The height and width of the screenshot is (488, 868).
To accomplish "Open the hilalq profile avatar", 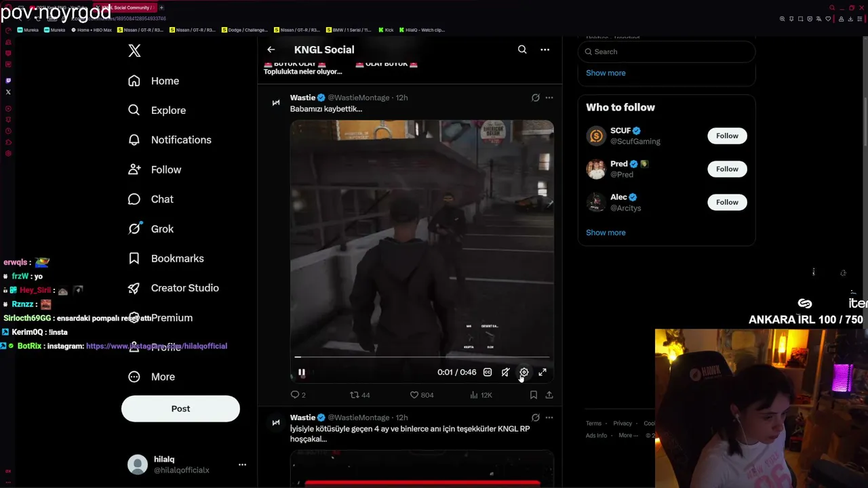I will coord(138,464).
